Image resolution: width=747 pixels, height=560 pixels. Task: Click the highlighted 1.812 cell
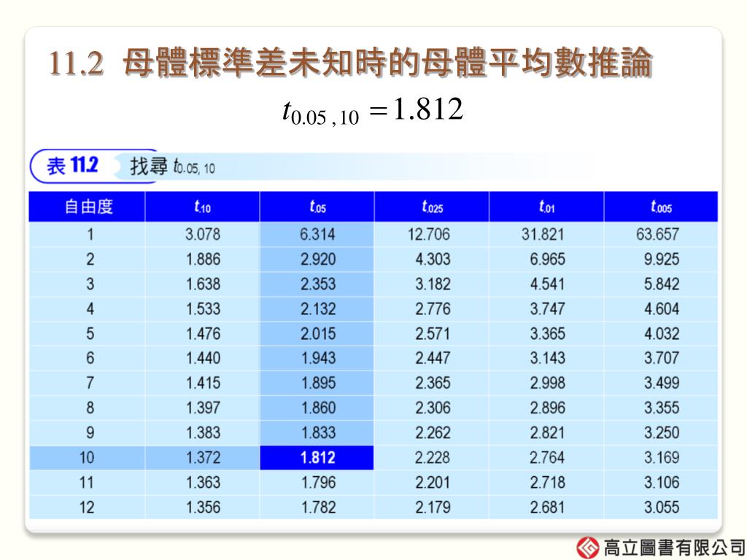317,458
